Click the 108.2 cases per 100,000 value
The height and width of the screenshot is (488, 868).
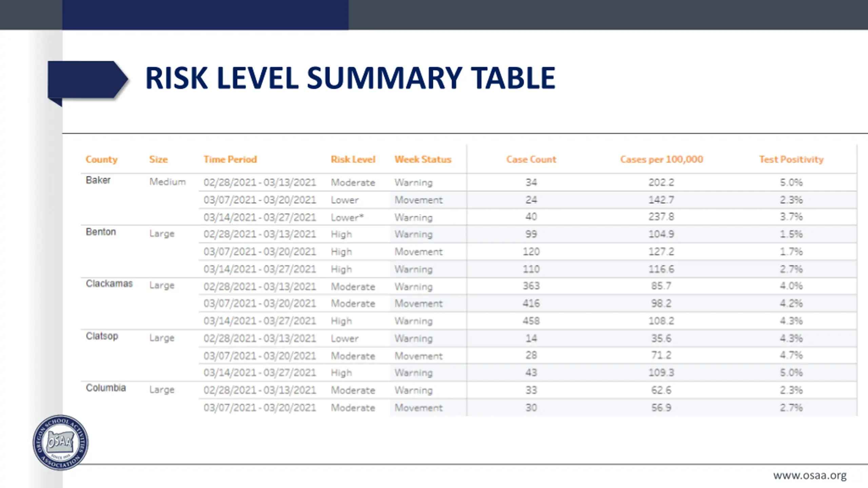(661, 321)
